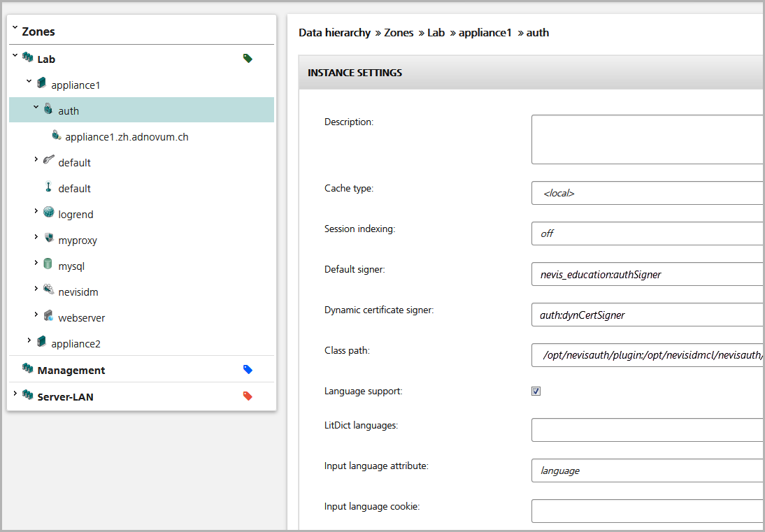Click the Management zone icon
765x532 pixels.
coord(28,369)
